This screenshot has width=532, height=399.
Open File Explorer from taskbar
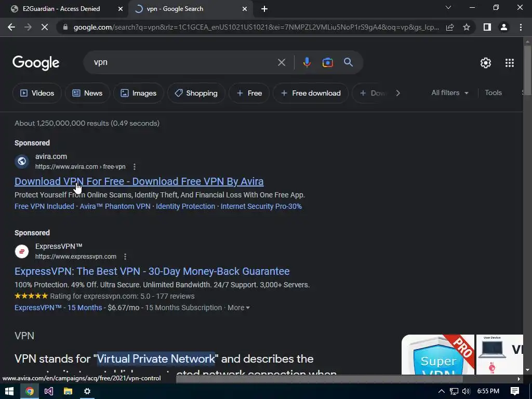point(68,391)
